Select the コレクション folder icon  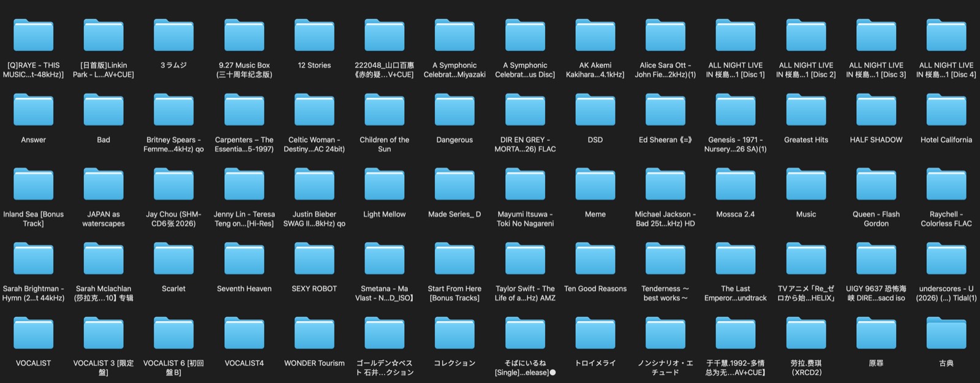coord(454,333)
